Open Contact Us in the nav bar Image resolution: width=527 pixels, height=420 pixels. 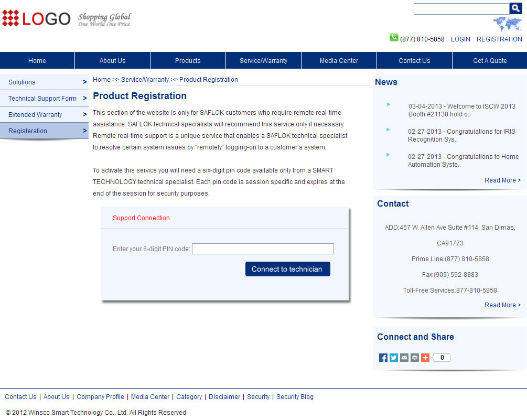(414, 60)
